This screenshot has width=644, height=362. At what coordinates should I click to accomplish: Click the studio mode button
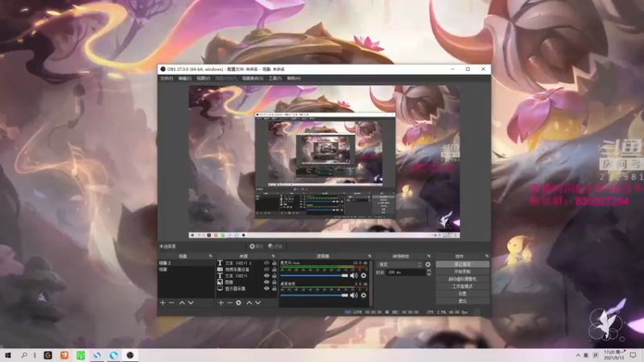[462, 286]
